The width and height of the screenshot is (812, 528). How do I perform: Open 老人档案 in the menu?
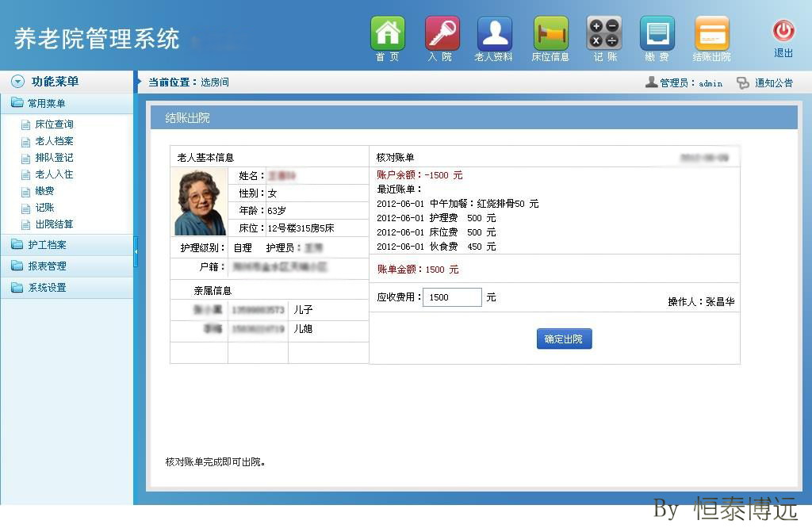(x=55, y=141)
